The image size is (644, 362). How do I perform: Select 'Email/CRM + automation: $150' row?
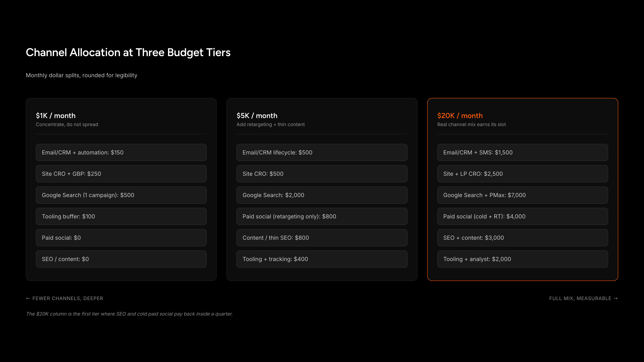click(x=121, y=152)
